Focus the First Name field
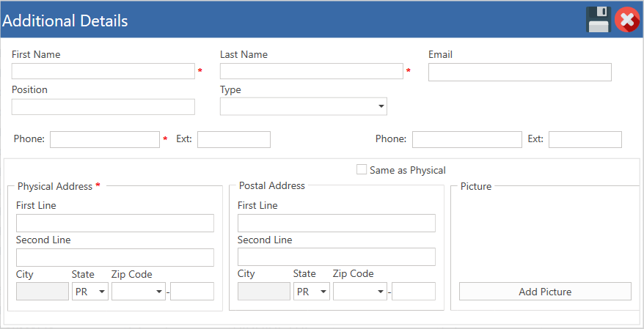This screenshot has height=329, width=644. [103, 71]
